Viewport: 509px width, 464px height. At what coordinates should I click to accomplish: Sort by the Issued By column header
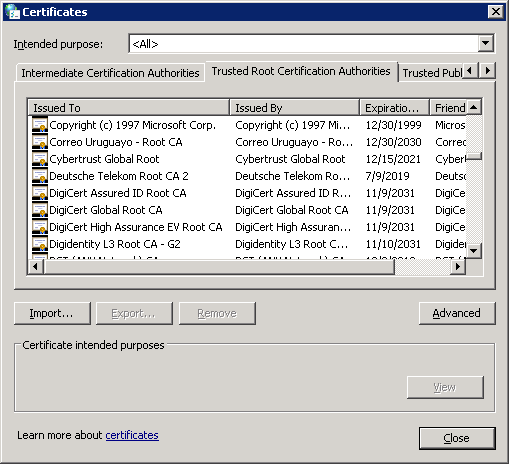tap(294, 108)
